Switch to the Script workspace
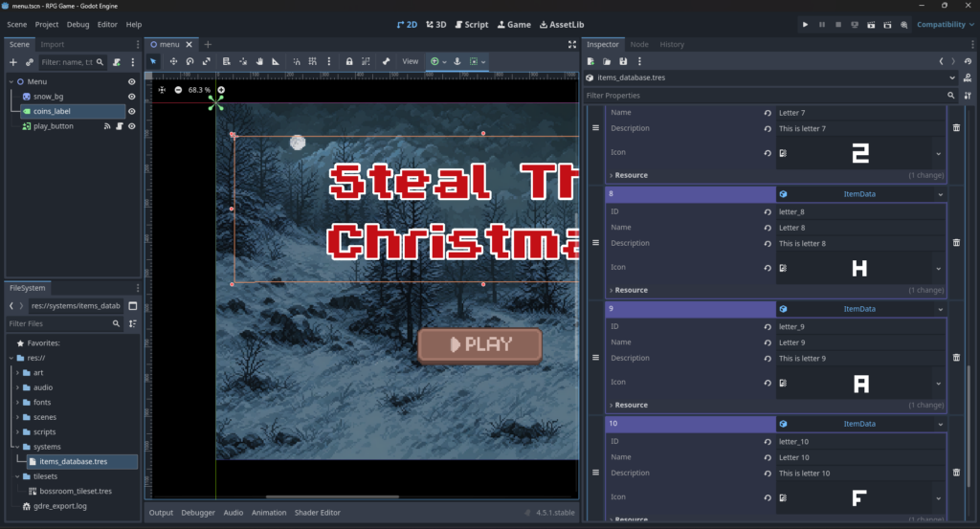The width and height of the screenshot is (980, 529). pos(471,24)
